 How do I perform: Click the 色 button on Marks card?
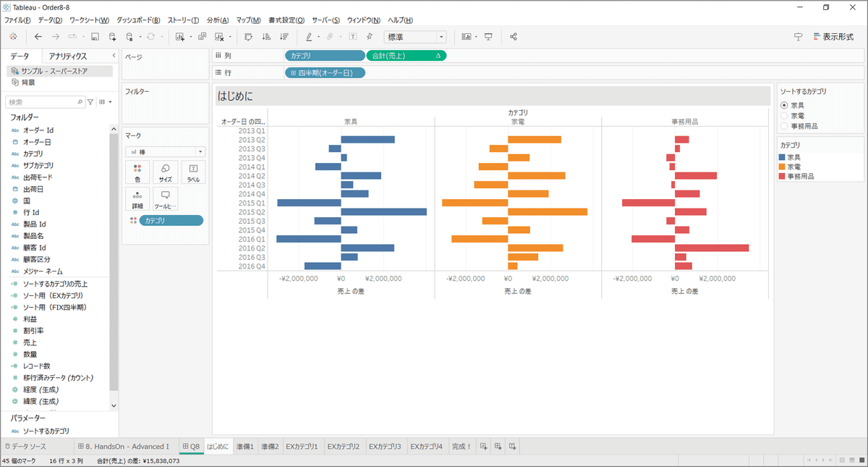click(137, 172)
